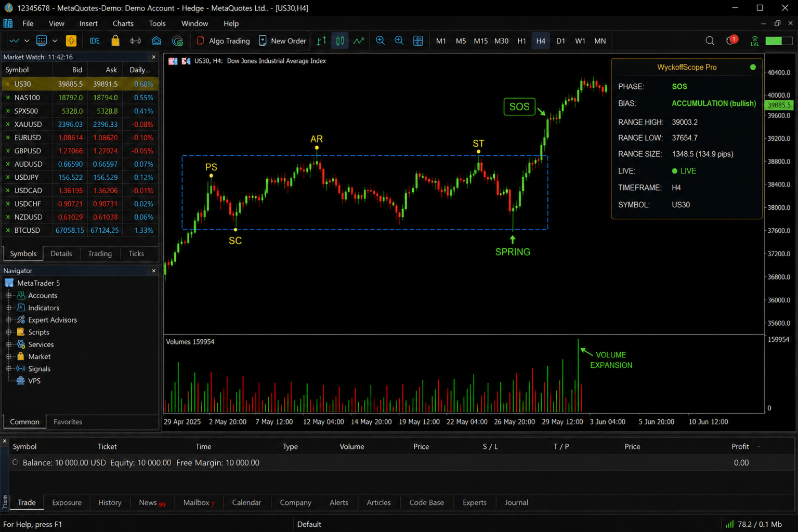
Task: Select the H1 timeframe
Action: tap(521, 41)
